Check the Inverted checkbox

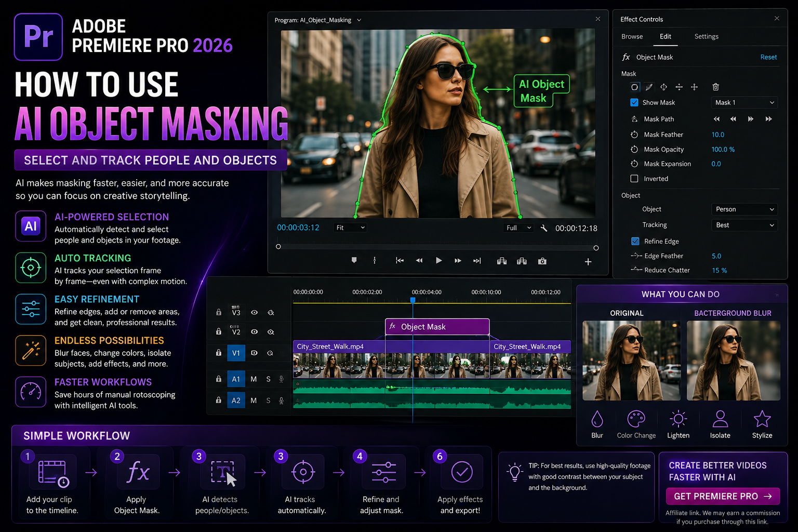pyautogui.click(x=634, y=179)
